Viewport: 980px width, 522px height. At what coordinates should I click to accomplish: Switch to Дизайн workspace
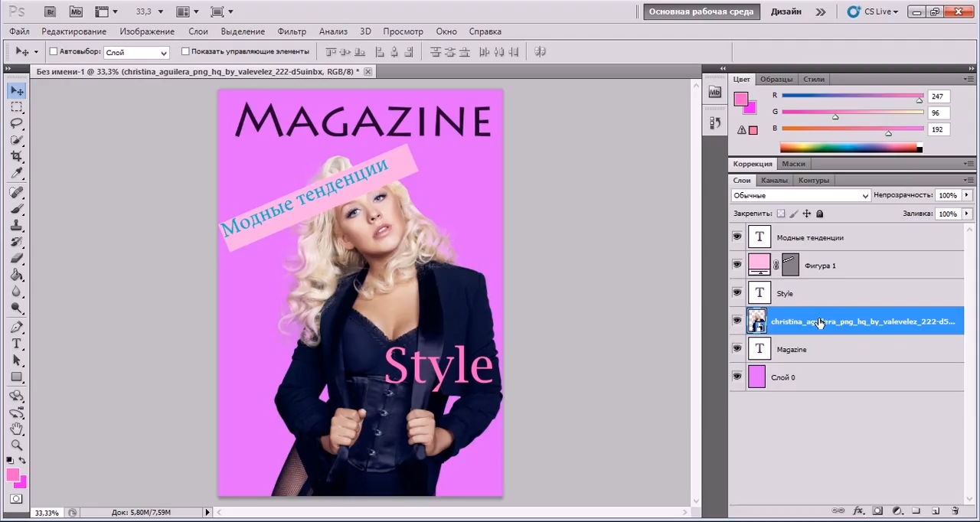[x=786, y=11]
